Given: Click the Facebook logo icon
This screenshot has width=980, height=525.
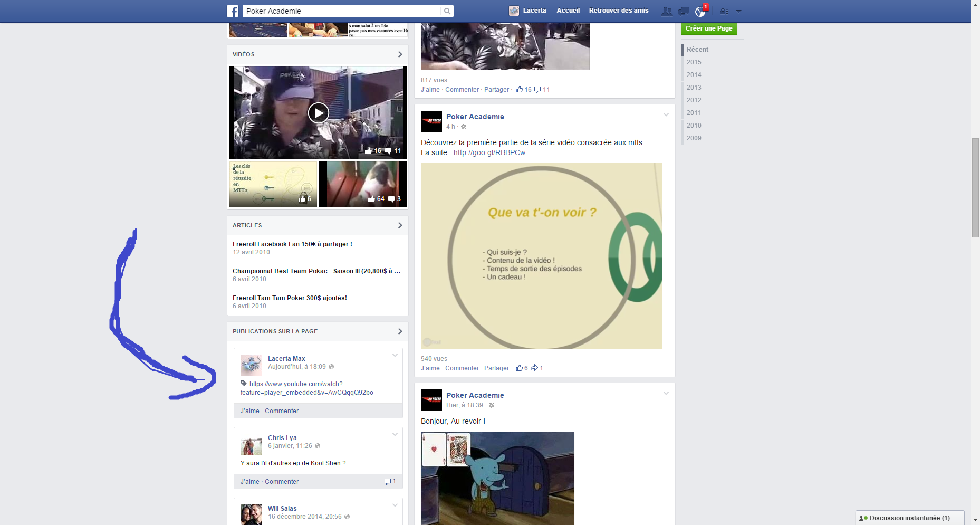Looking at the screenshot, I should pyautogui.click(x=233, y=11).
